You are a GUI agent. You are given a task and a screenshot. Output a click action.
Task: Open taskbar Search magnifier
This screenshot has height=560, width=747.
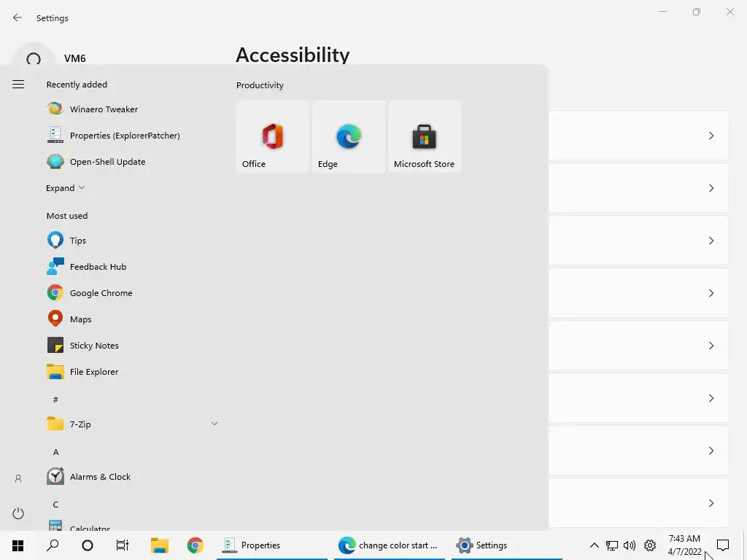(x=53, y=545)
